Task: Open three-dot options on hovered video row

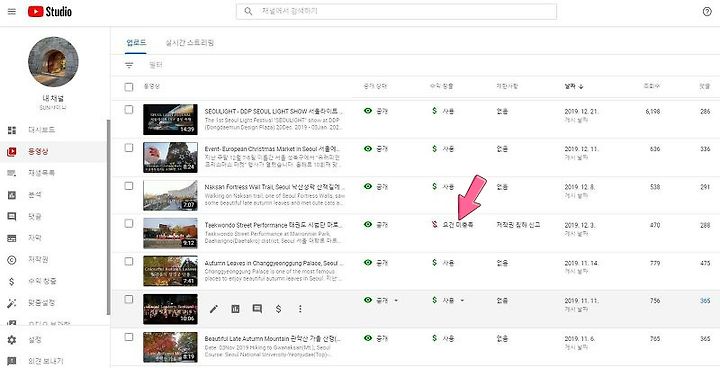Action: pyautogui.click(x=300, y=309)
